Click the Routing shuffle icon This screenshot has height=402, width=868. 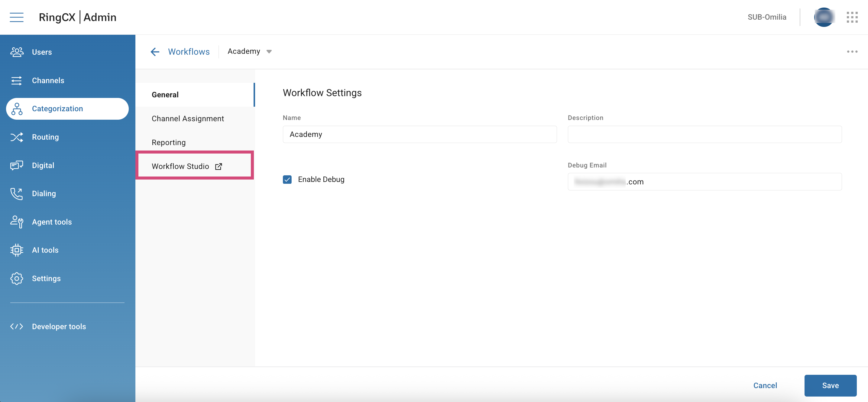click(x=17, y=137)
